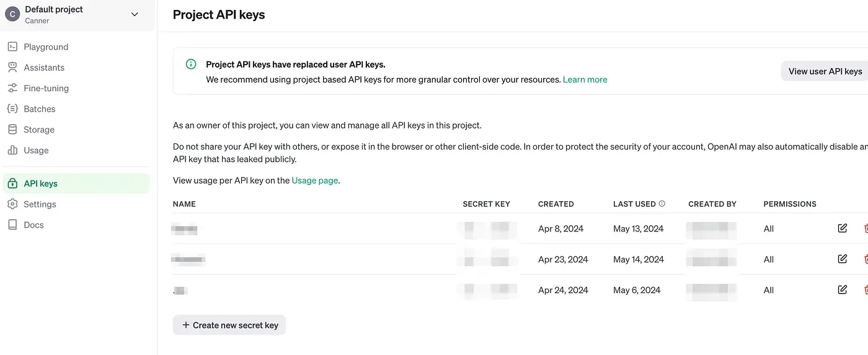The image size is (868, 355).
Task: Click the Playground terminal icon in sidebar
Action: coord(12,47)
